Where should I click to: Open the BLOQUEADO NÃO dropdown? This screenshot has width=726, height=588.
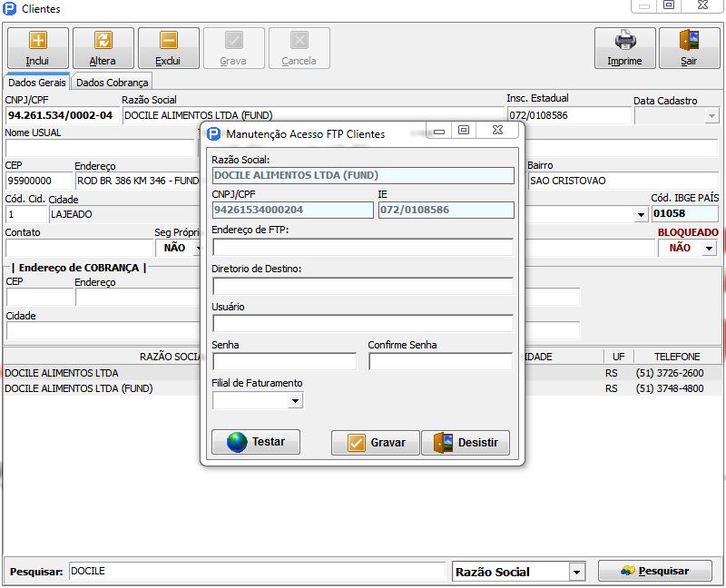[709, 248]
